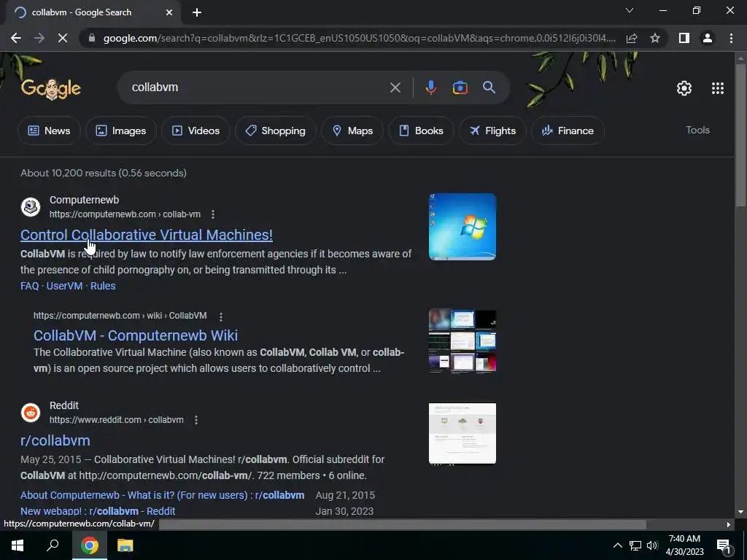Click Chrome icon in taskbar
Viewport: 747px width, 560px height.
[90, 545]
